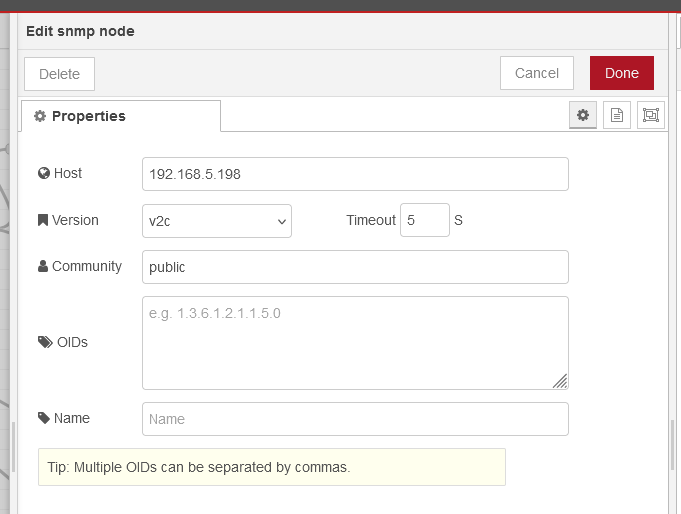Click the Name label text
Viewport: 681px width, 514px height.
(x=72, y=418)
